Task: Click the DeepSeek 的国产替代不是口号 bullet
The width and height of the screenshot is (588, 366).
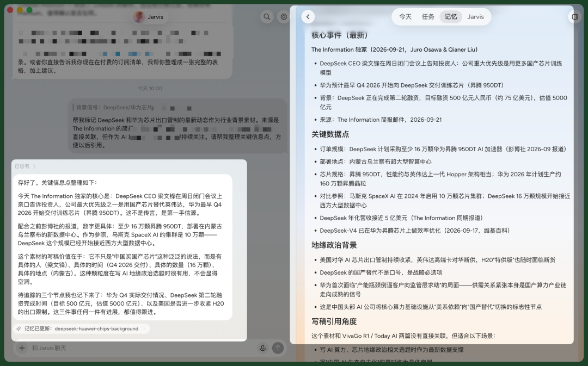Action: (x=381, y=272)
